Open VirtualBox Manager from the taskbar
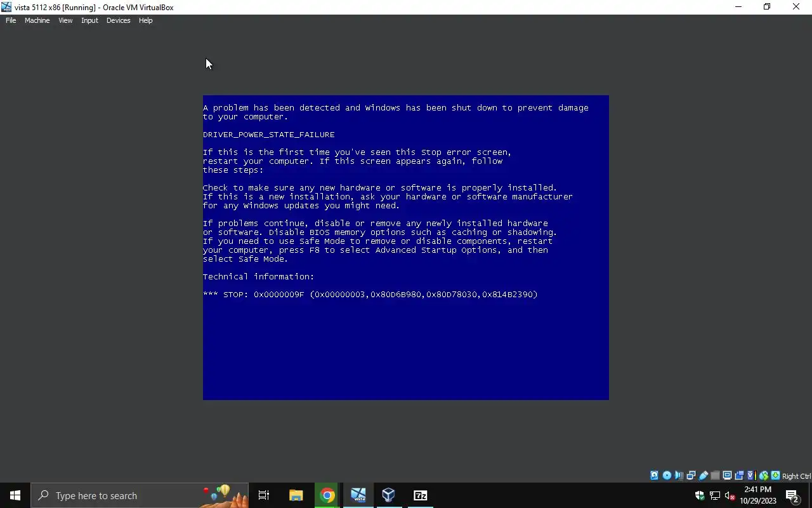 tap(389, 495)
